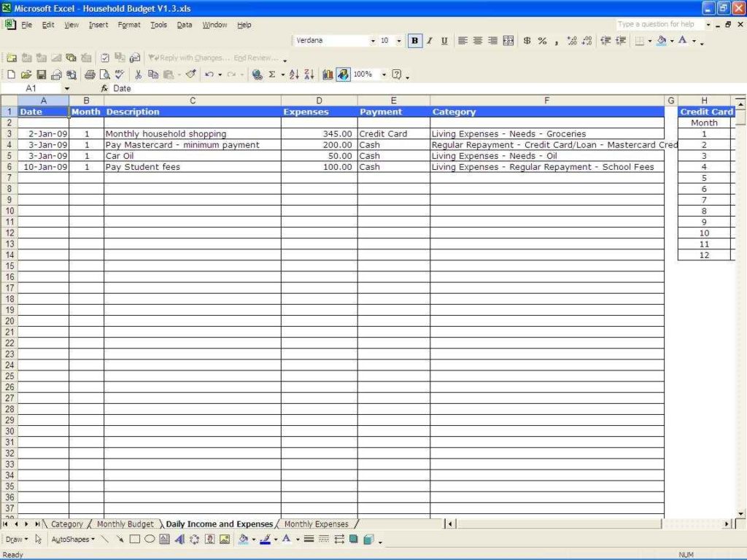
Task: Toggle Italic formatting
Action: 429,40
